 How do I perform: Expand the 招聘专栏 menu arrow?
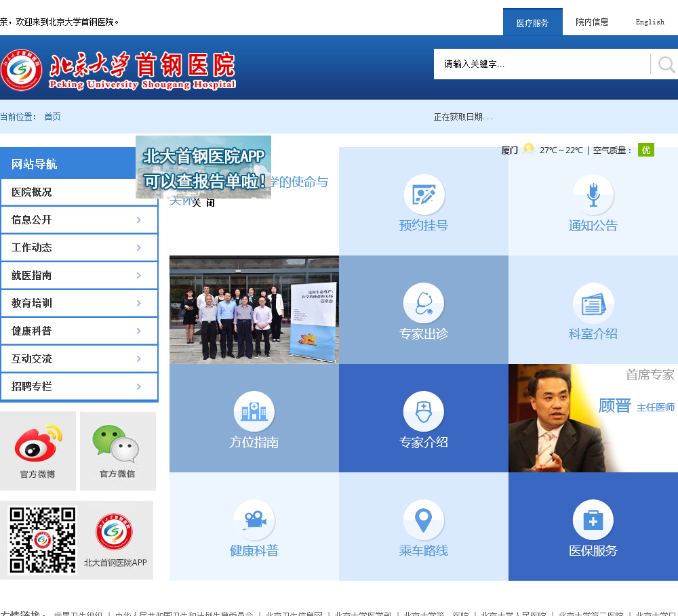click(139, 386)
